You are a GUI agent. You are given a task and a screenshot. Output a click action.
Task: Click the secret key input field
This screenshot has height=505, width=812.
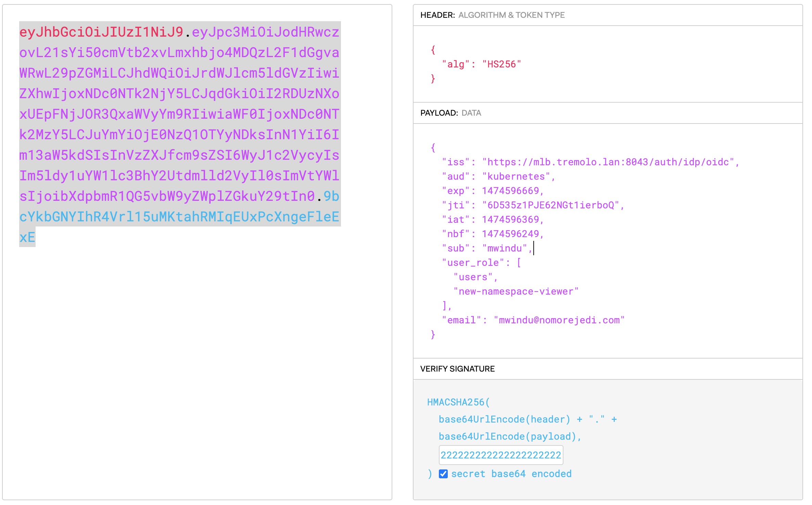(500, 455)
